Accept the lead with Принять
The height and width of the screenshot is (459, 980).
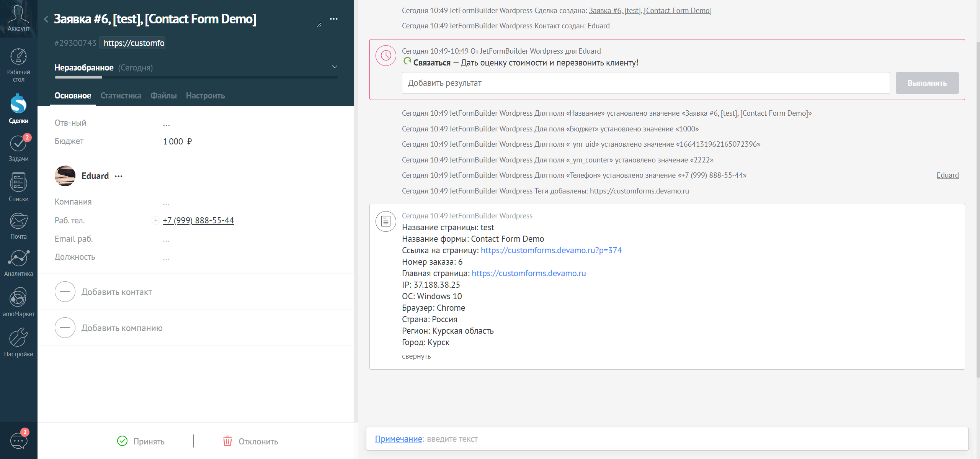pyautogui.click(x=140, y=441)
